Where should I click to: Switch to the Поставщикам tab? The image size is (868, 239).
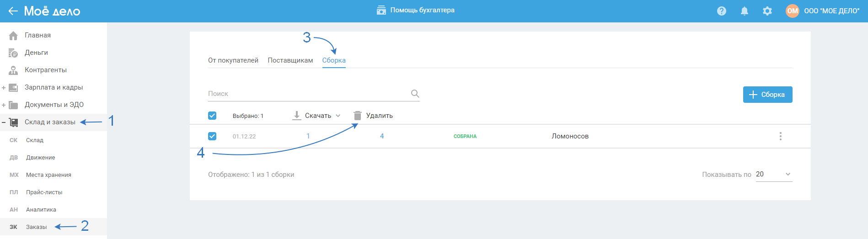(290, 60)
